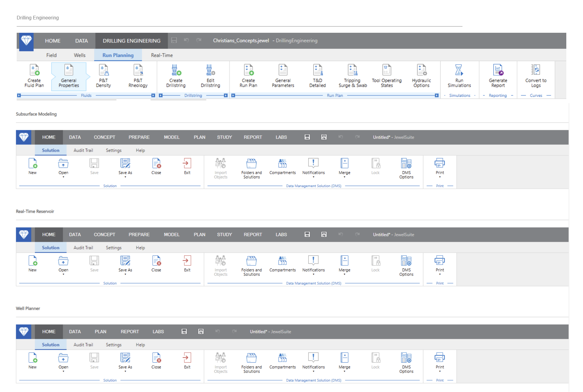Click Close in Subsurface Modeling ribbon
This screenshot has height=392, width=583.
(156, 166)
